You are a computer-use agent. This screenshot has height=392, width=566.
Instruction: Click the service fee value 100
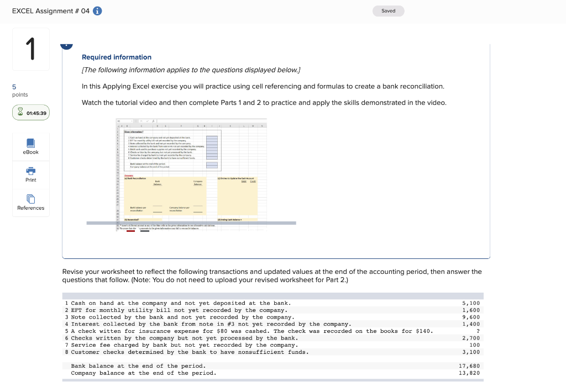[x=474, y=345]
